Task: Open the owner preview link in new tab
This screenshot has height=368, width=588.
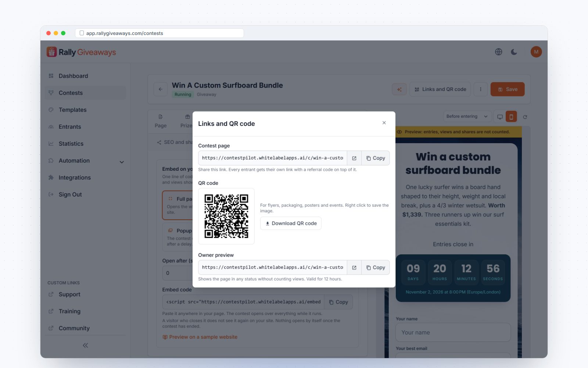Action: coord(354,268)
